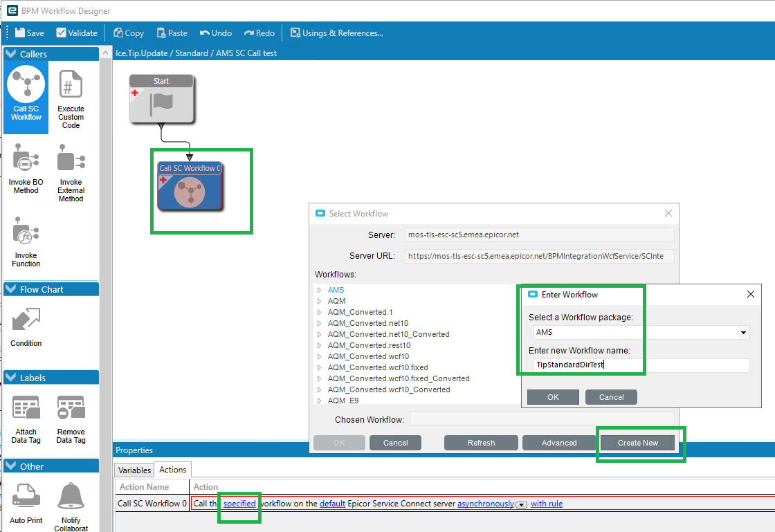
Task: Select the Invoke External Method icon
Action: (x=71, y=172)
